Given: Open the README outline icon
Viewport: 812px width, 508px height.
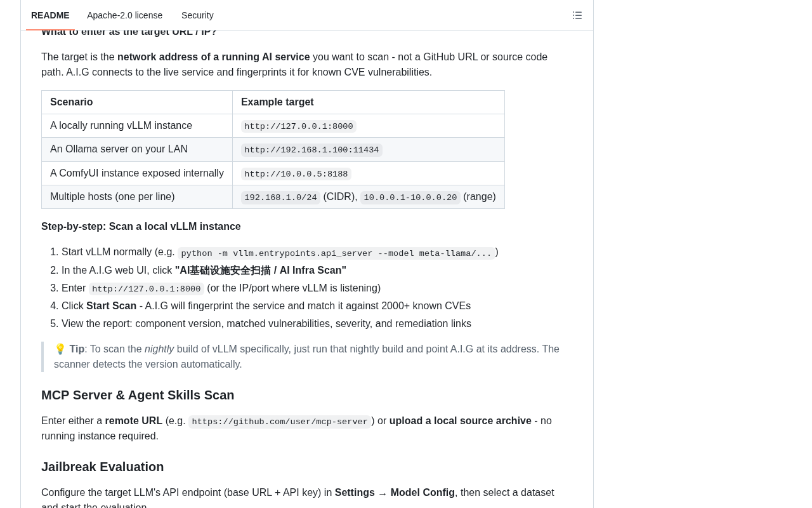Looking at the screenshot, I should tap(577, 15).
